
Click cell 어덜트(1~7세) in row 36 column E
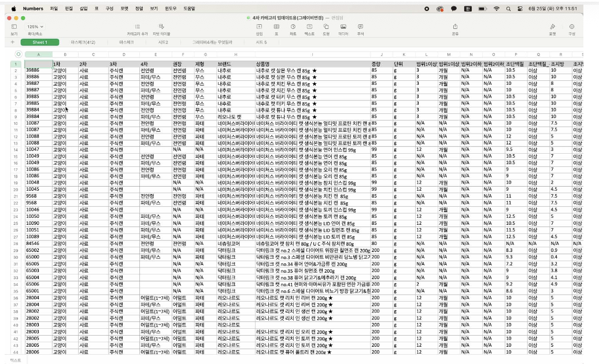pyautogui.click(x=156, y=298)
